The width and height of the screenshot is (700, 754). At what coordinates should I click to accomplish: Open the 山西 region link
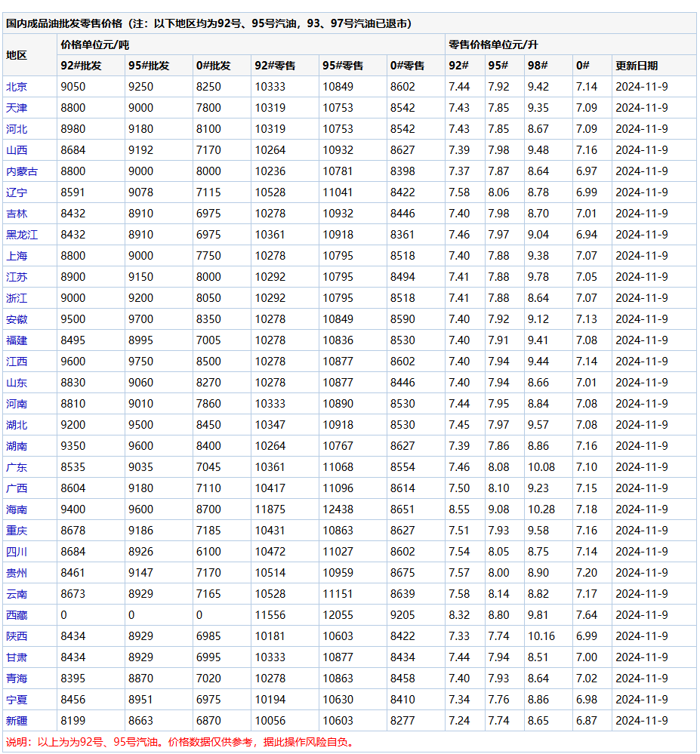point(17,150)
